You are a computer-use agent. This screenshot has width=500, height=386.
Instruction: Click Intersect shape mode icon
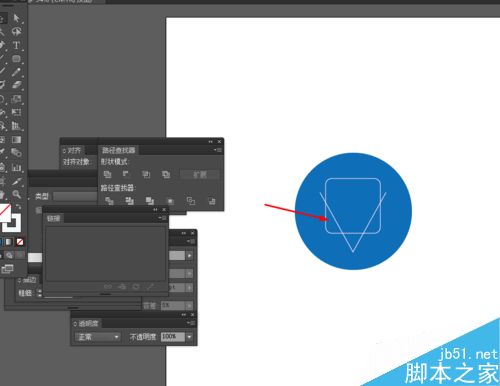pyautogui.click(x=146, y=174)
